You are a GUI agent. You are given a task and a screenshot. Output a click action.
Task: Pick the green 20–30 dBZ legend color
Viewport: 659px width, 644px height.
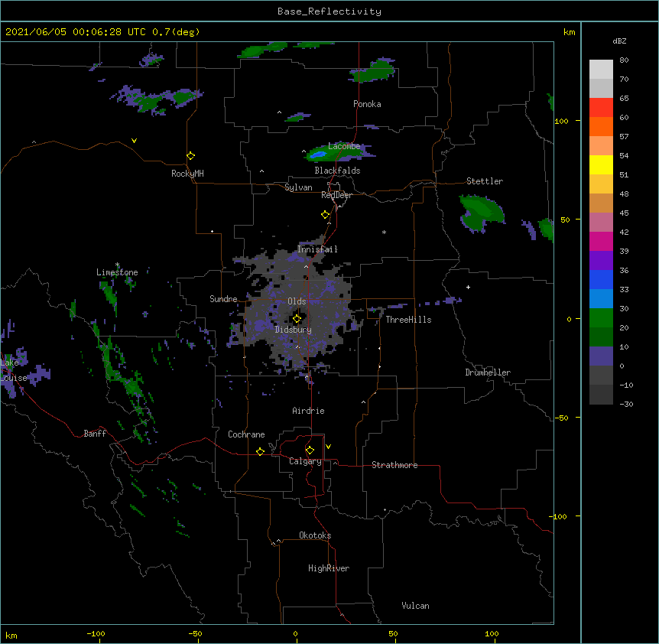601,318
